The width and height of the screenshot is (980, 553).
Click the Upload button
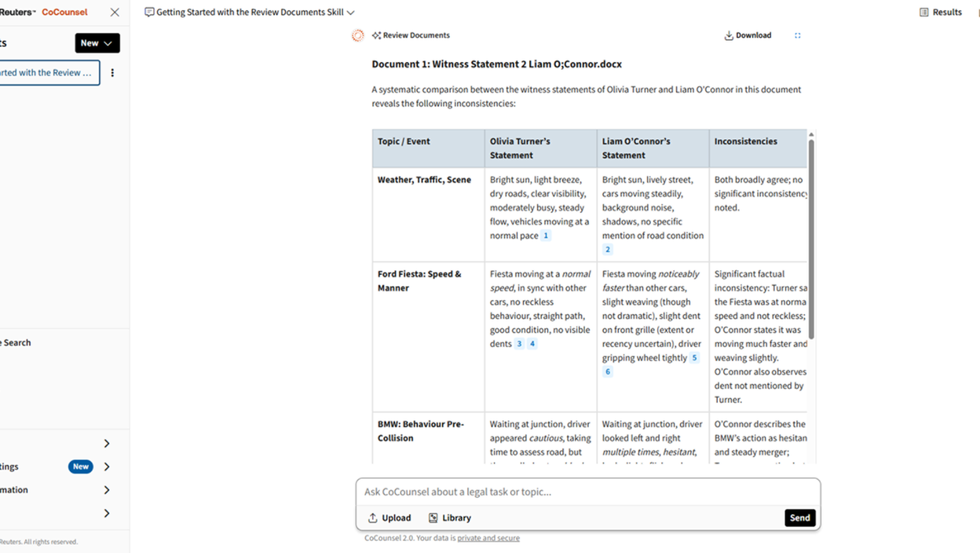coord(389,518)
